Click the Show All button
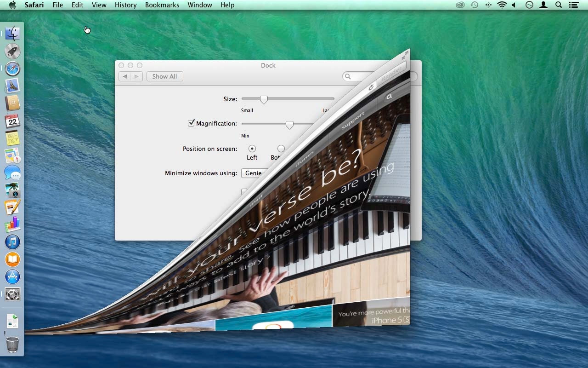This screenshot has height=368, width=588. coord(164,76)
